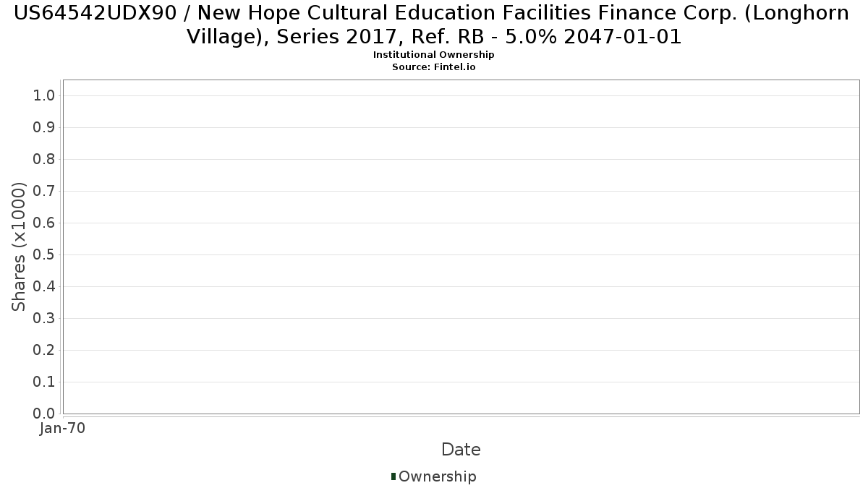The image size is (868, 488).
Task: Click the 0.0 y-axis tick label
Action: (44, 414)
